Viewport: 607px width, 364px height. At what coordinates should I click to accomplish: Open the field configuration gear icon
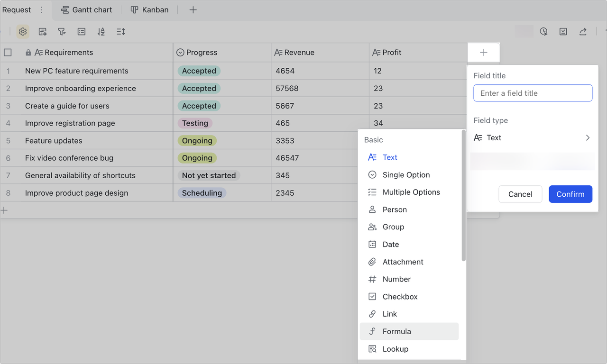(x=23, y=31)
